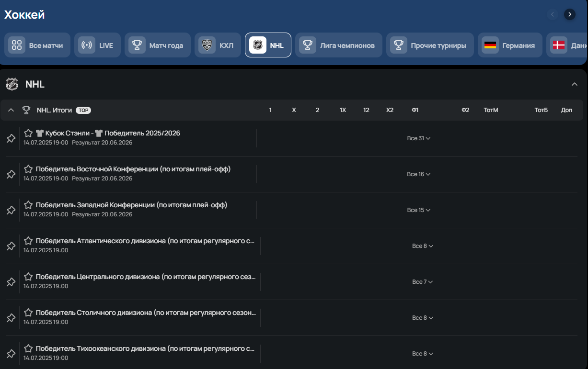588x369 pixels.
Task: Collapse the NHL section with the chevron
Action: [575, 84]
